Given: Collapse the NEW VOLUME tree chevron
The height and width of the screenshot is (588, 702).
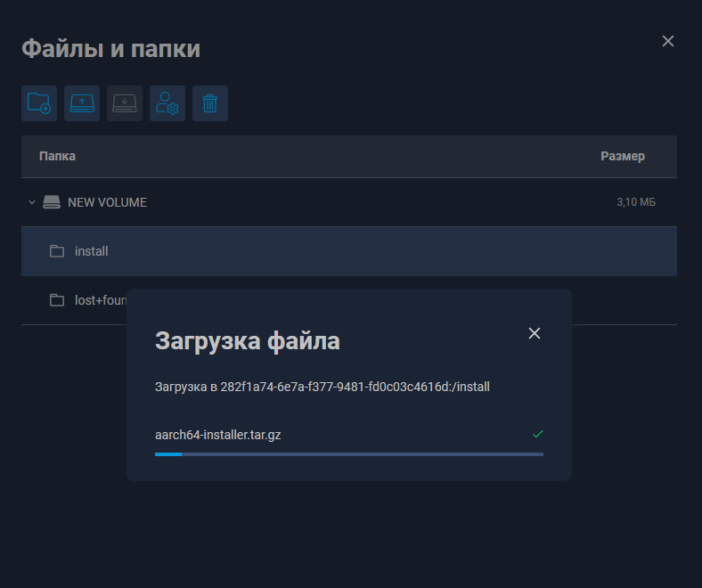Looking at the screenshot, I should [32, 202].
